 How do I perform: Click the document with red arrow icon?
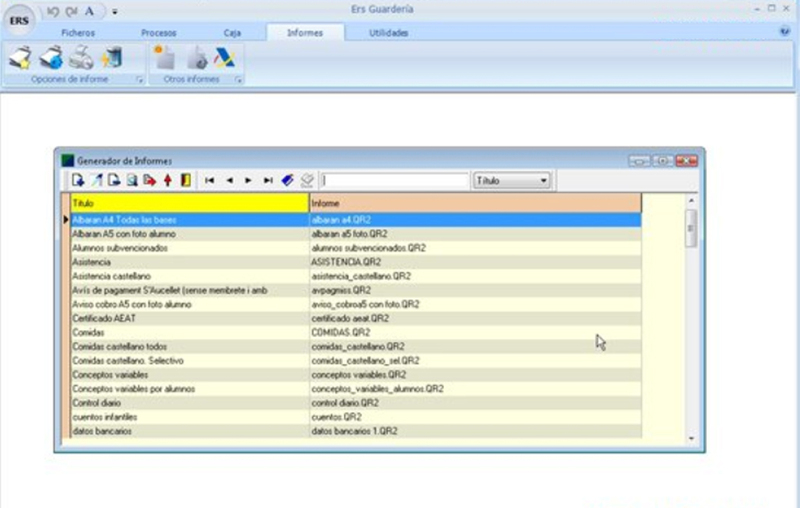click(149, 180)
